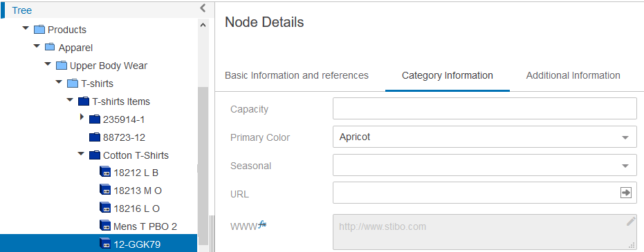Click the tree scrollbar up arrow

pos(203,25)
